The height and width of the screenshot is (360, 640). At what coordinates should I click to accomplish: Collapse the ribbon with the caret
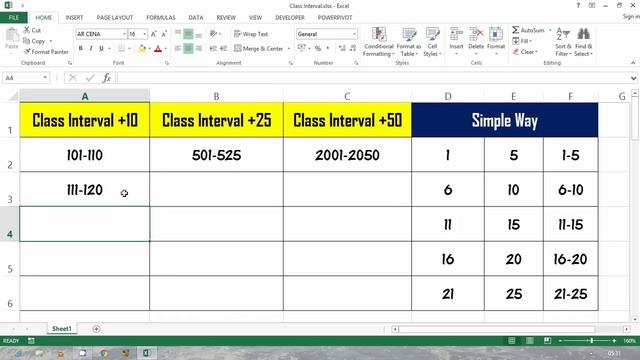click(633, 63)
